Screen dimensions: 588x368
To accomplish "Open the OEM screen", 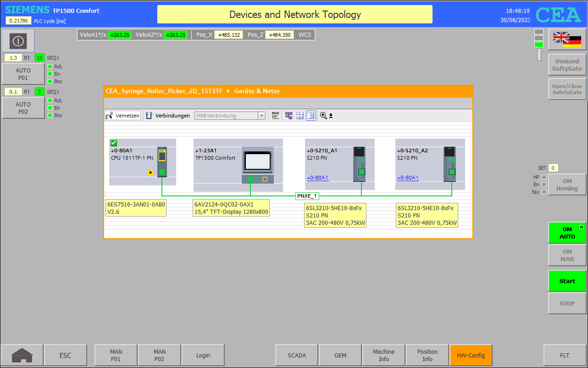I will tap(340, 355).
